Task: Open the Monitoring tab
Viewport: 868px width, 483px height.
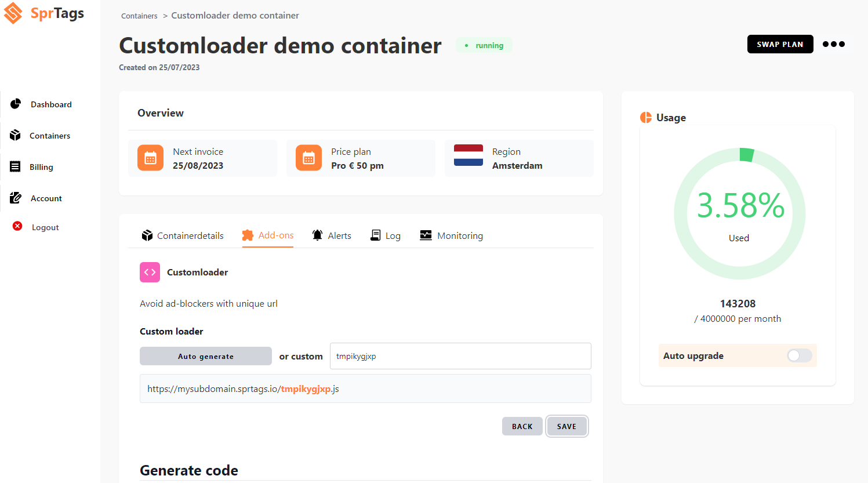Action: click(452, 235)
